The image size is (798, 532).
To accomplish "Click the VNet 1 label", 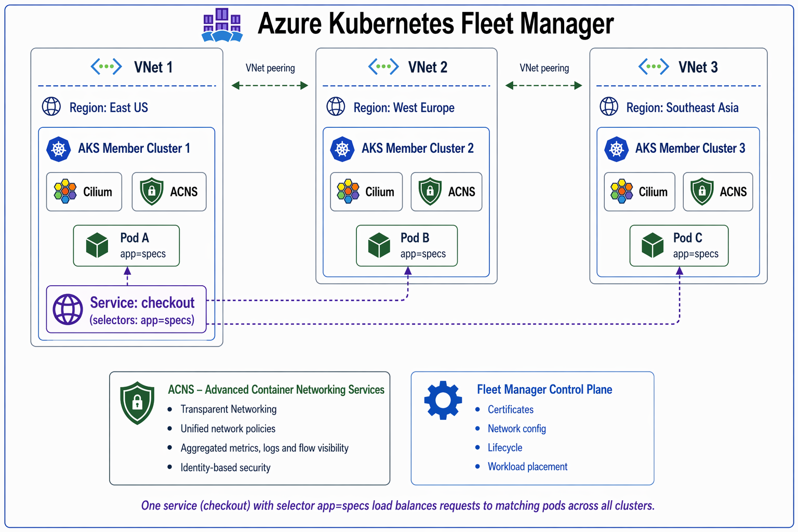I will [153, 67].
